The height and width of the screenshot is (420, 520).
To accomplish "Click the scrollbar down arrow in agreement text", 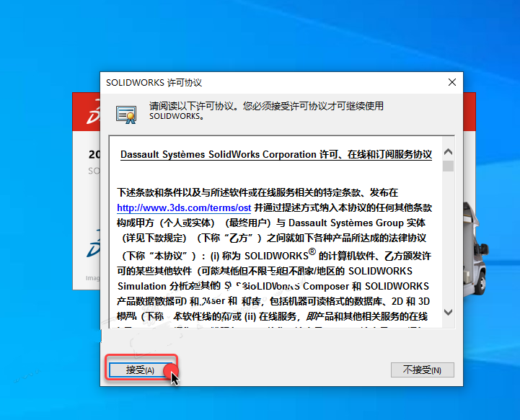I will (x=448, y=312).
